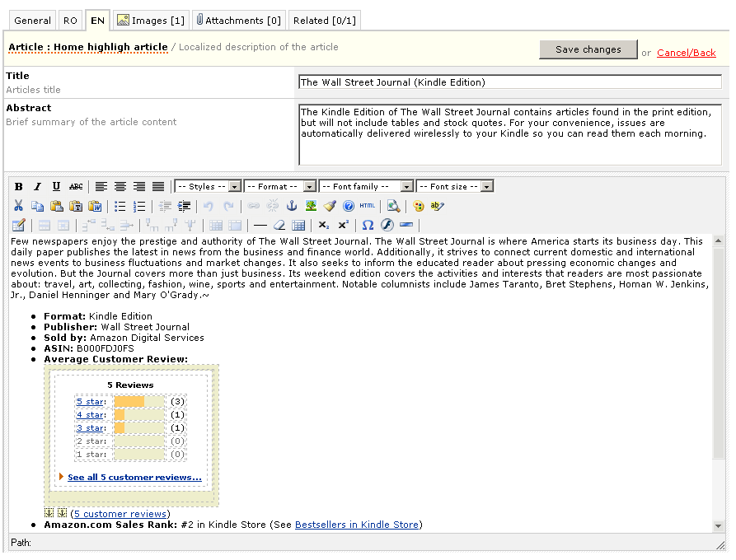736x560 pixels.
Task: Select the EN language tab
Action: tap(97, 21)
